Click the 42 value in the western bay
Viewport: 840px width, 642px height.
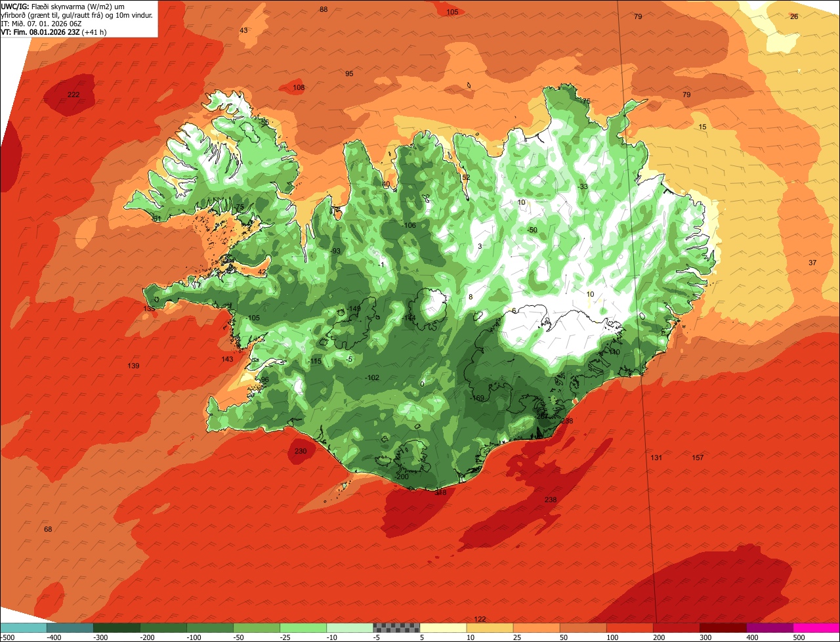[x=262, y=272]
